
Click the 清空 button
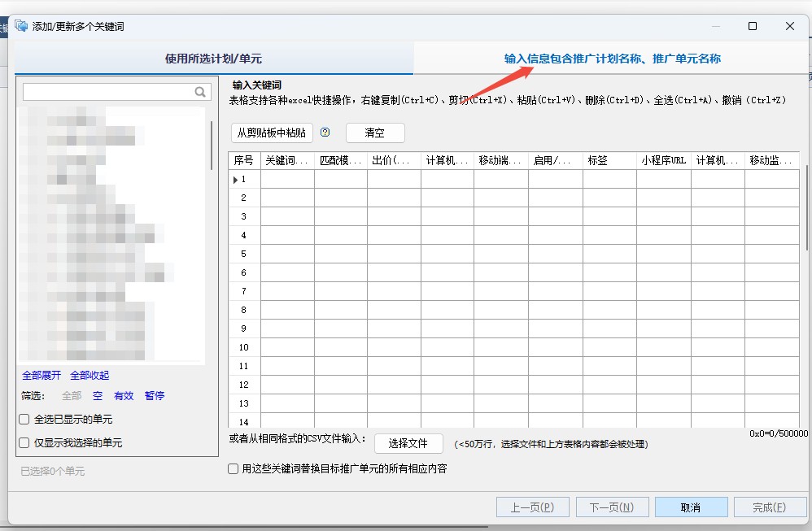coord(374,133)
